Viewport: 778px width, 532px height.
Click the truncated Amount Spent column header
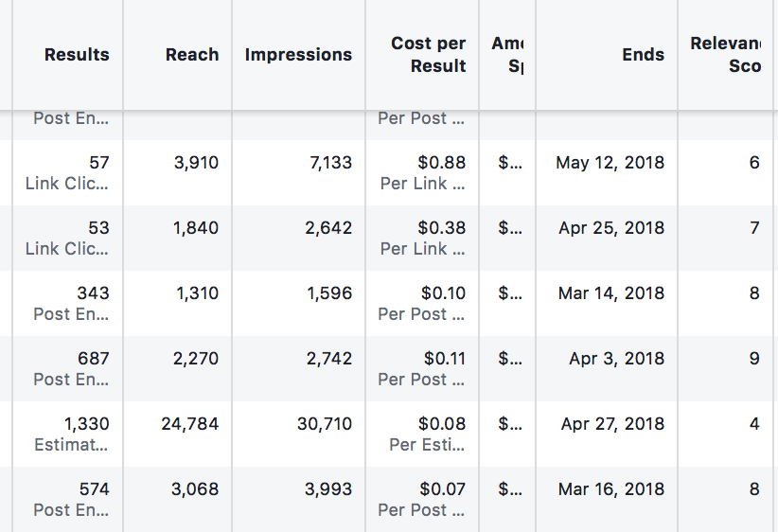click(x=507, y=55)
